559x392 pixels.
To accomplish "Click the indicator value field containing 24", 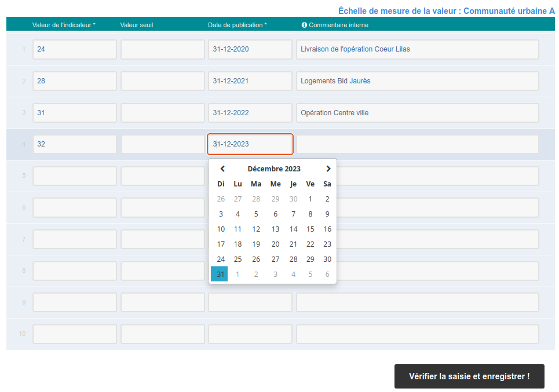I will point(75,49).
